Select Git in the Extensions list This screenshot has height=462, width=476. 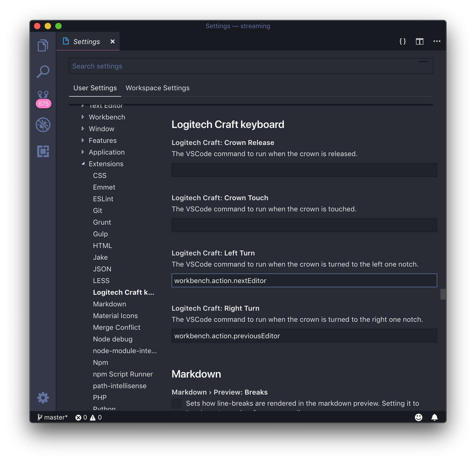97,211
